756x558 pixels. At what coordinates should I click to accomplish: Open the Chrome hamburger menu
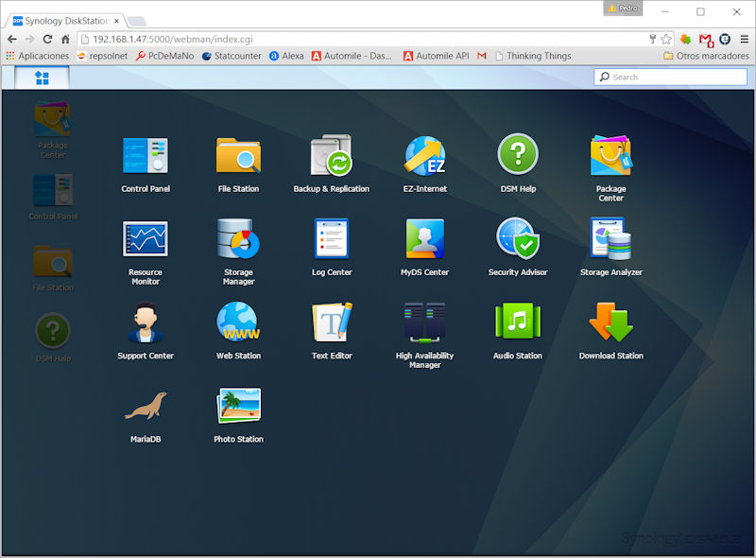tap(745, 39)
